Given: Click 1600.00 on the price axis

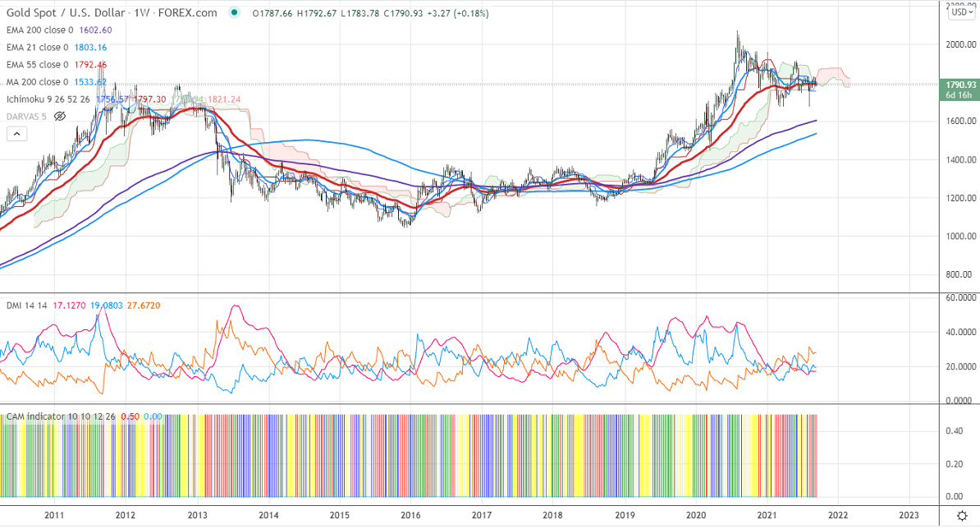Looking at the screenshot, I should (x=960, y=122).
